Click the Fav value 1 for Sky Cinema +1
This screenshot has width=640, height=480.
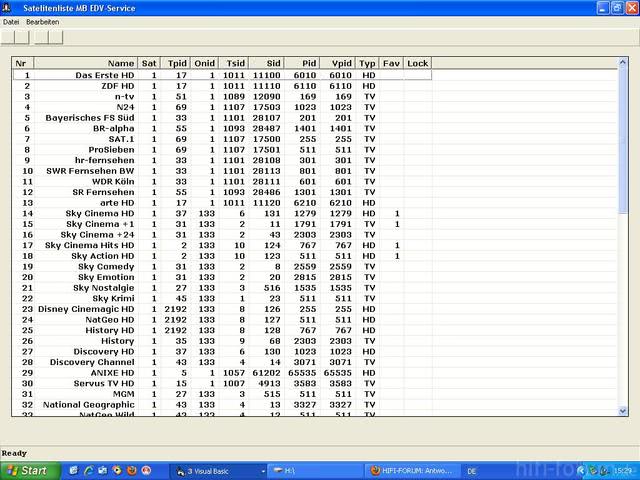pyautogui.click(x=397, y=224)
